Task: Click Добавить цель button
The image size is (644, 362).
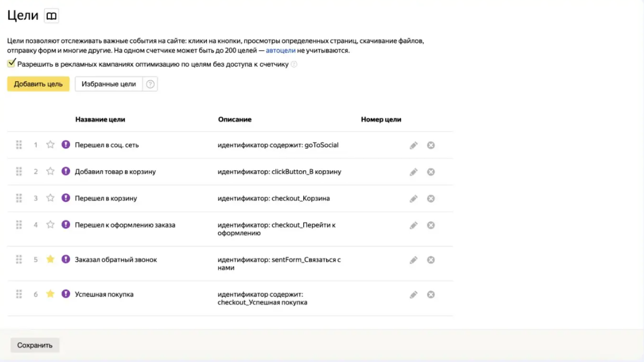Action: [38, 84]
